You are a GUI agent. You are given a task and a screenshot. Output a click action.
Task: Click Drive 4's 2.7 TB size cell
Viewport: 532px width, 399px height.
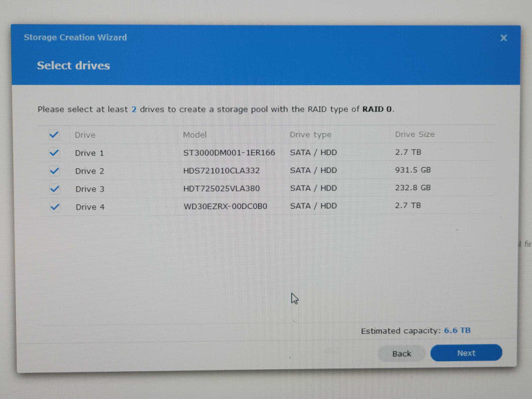click(408, 205)
